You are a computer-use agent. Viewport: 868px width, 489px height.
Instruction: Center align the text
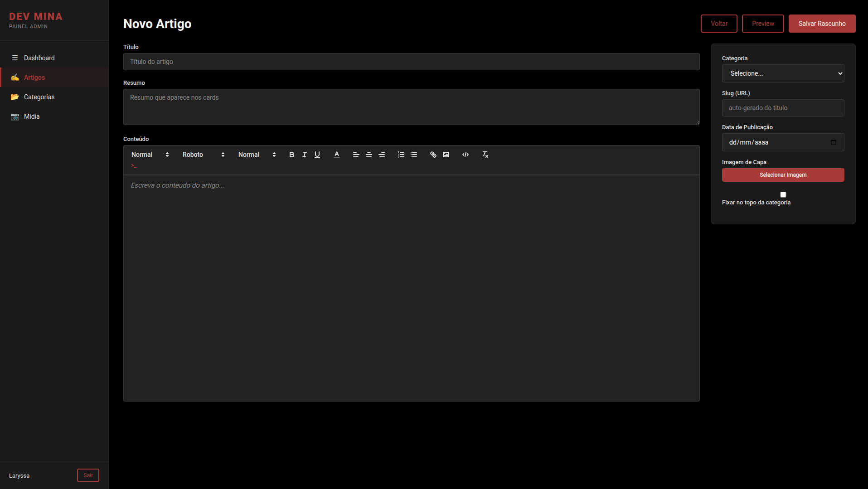click(x=369, y=155)
